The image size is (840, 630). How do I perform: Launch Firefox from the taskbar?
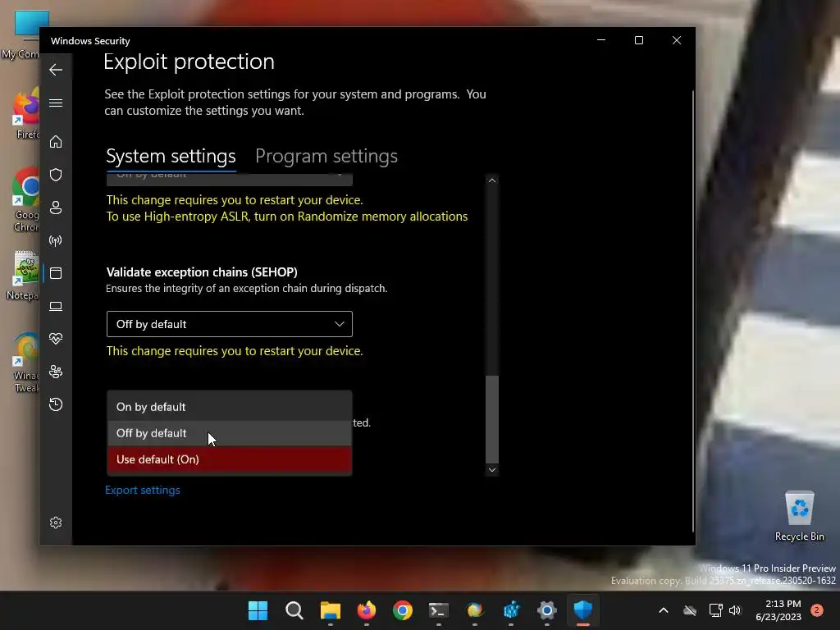tap(367, 610)
